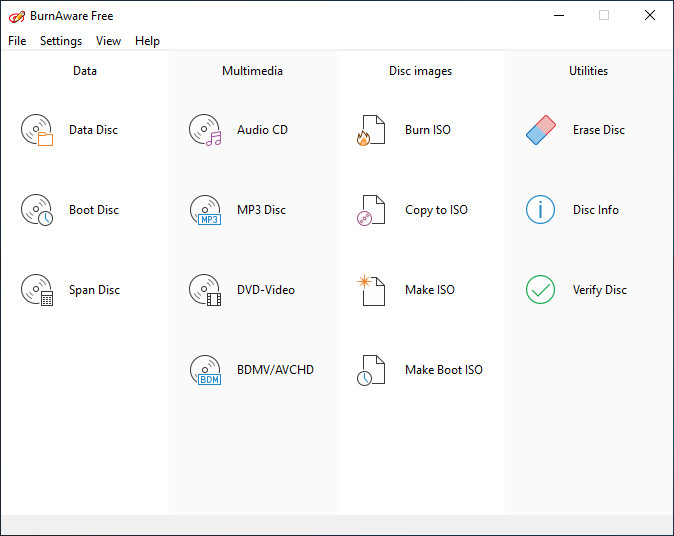
Task: Start the Erase Disc label
Action: coord(599,130)
